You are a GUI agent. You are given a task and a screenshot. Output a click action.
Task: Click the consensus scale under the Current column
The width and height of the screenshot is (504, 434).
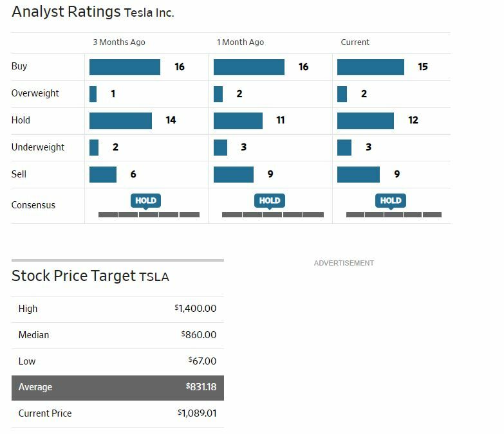pyautogui.click(x=393, y=215)
